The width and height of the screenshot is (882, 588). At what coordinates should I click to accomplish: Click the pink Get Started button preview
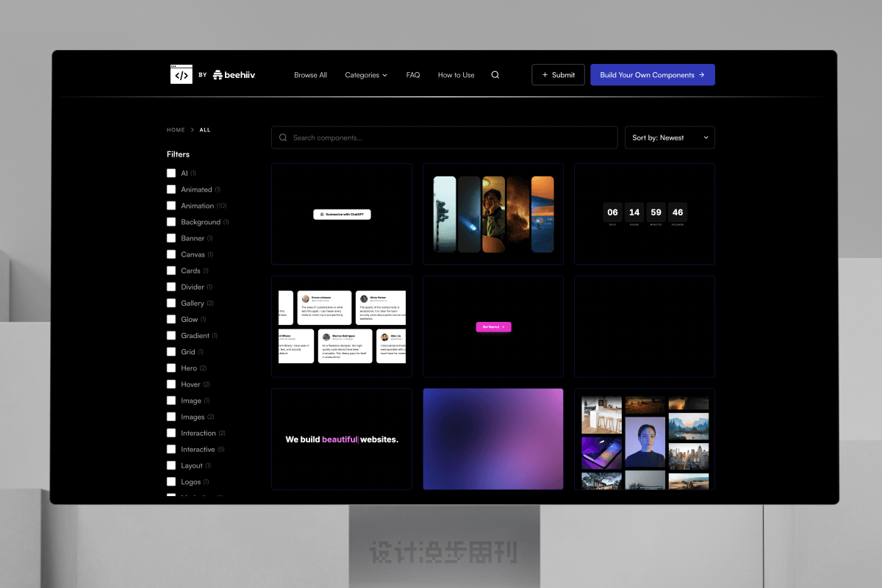tap(493, 327)
